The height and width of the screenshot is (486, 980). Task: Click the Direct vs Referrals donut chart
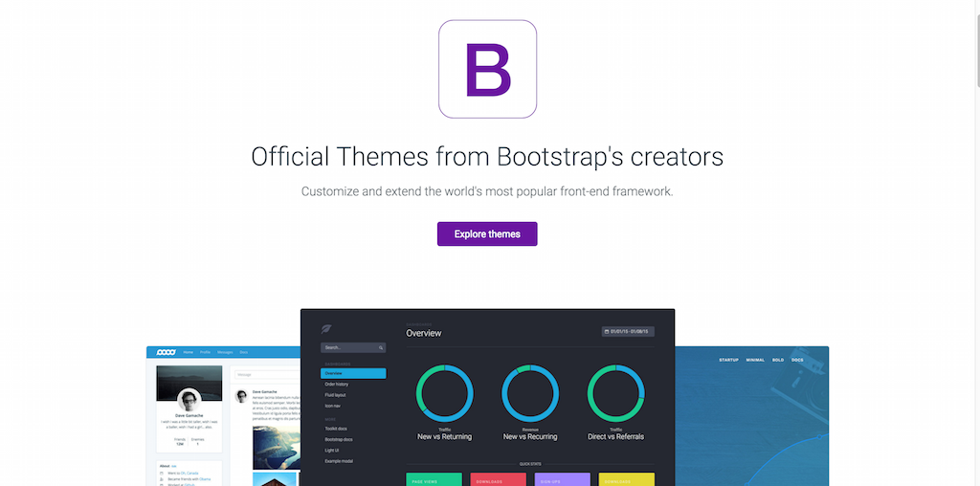pos(615,393)
